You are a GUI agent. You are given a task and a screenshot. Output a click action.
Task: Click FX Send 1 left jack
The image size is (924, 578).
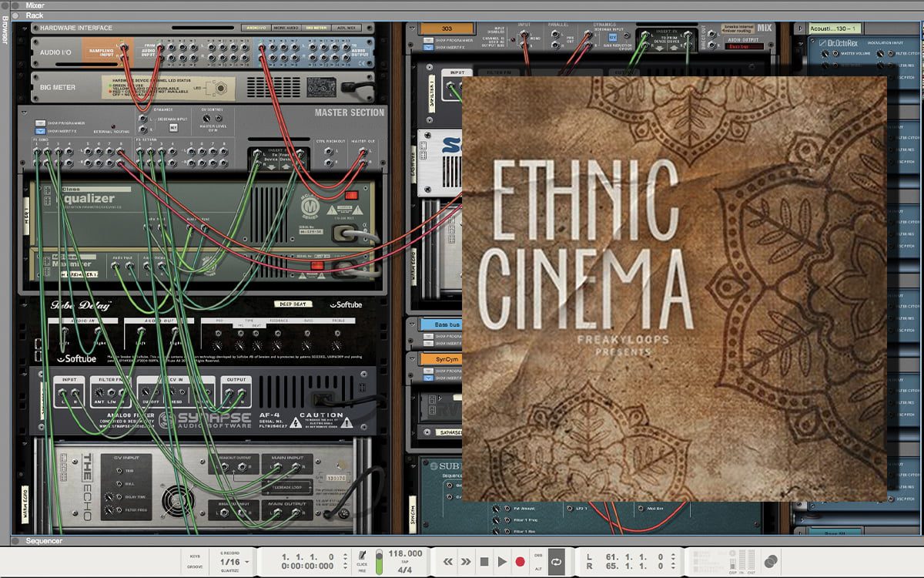[x=36, y=152]
